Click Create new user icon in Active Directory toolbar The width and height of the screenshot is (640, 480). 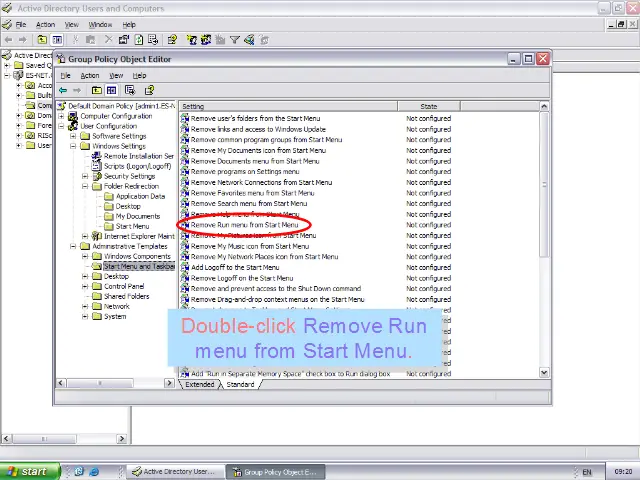[x=191, y=40]
